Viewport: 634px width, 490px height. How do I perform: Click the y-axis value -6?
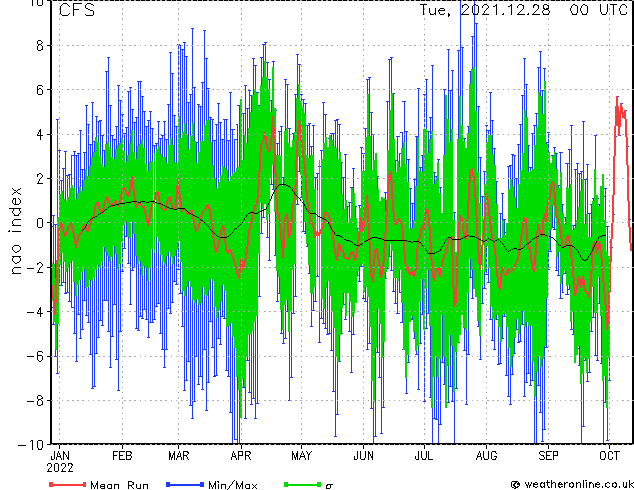click(x=36, y=356)
